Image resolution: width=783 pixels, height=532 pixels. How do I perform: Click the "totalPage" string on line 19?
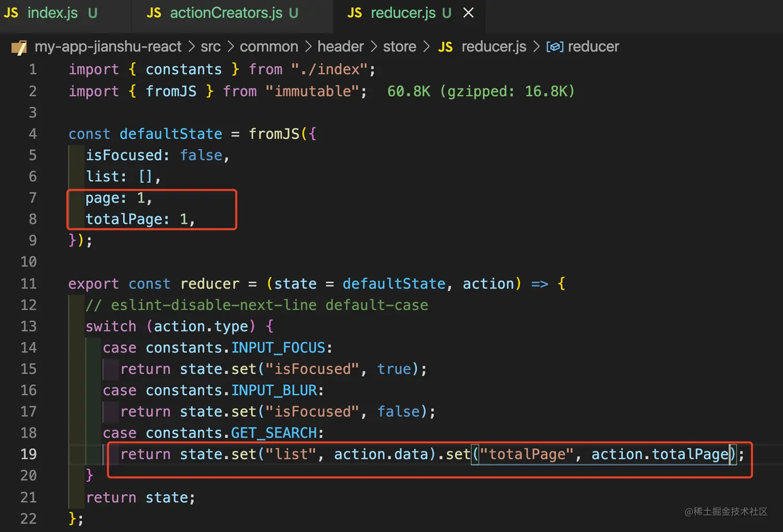click(527, 454)
